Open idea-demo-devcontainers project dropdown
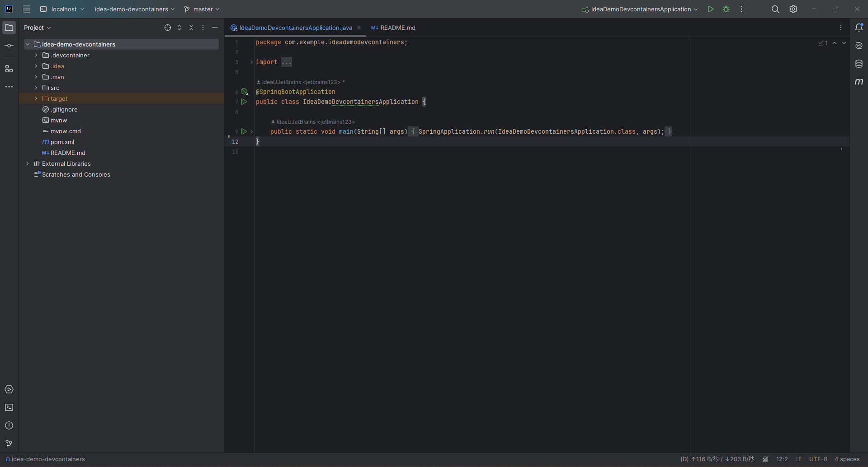Image resolution: width=868 pixels, height=467 pixels. pos(135,9)
